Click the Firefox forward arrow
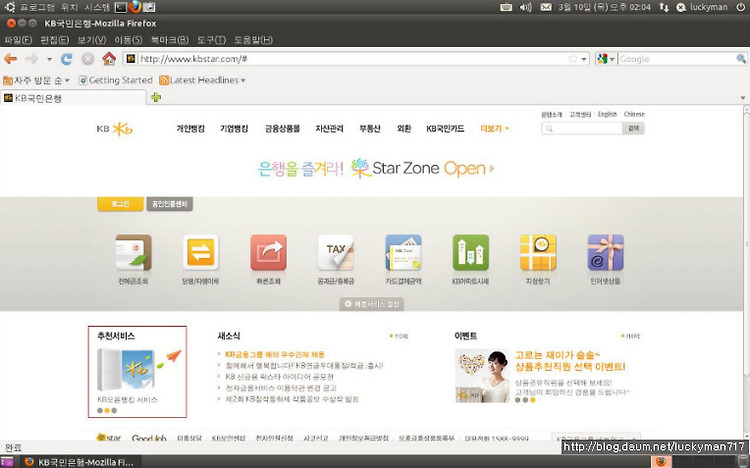The width and height of the screenshot is (750, 468). coord(32,59)
